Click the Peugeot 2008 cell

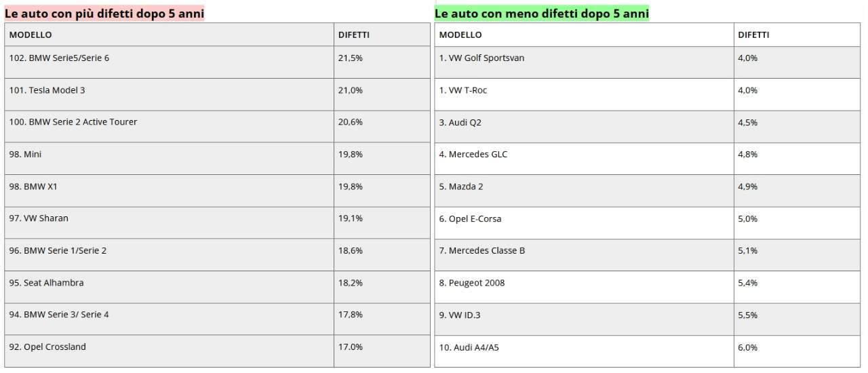click(x=472, y=283)
